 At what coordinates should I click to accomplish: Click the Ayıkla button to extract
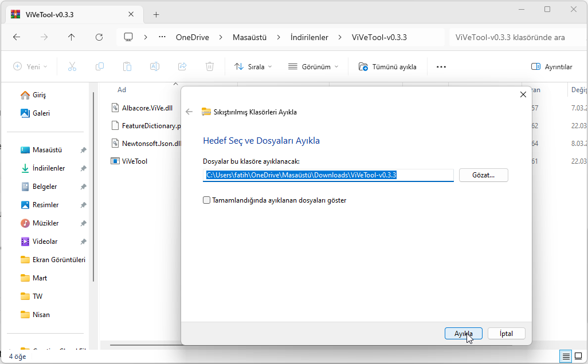(463, 333)
